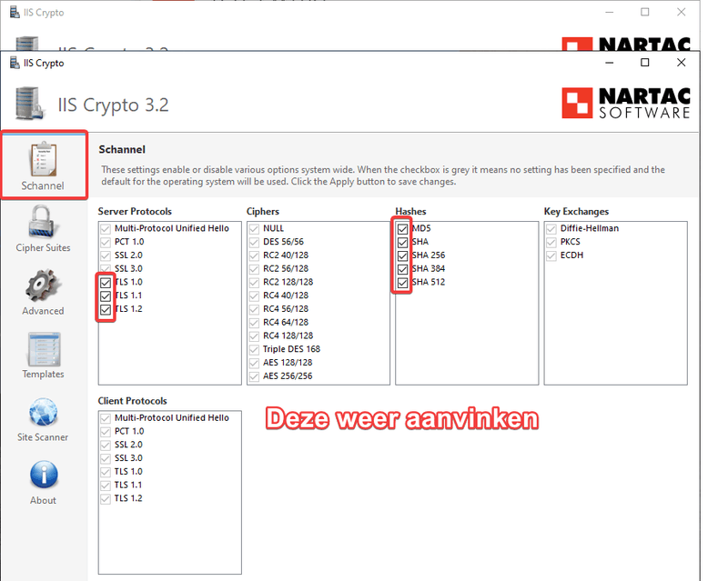
Task: Toggle SSL 2.0 in Client Protocols
Action: pos(106,445)
